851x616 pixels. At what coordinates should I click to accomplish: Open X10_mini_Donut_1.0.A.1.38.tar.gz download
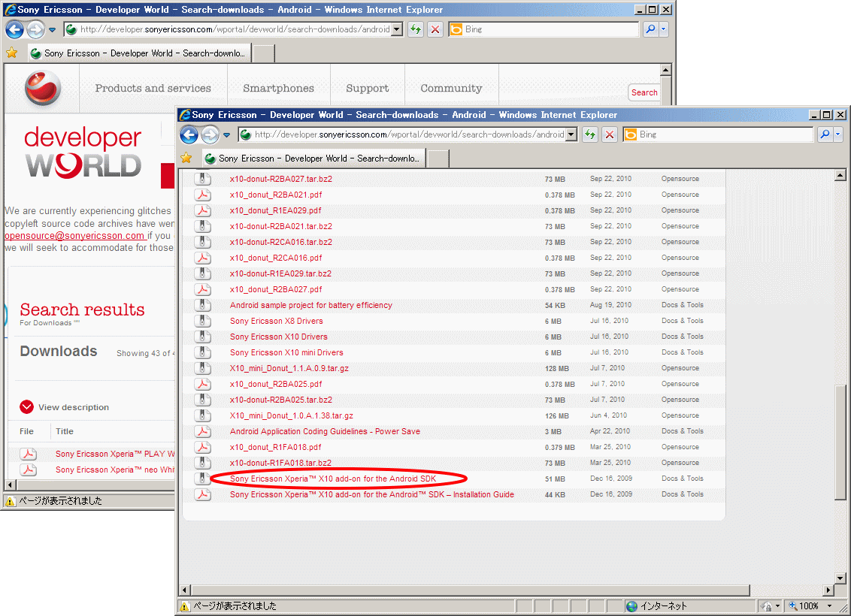pyautogui.click(x=291, y=416)
